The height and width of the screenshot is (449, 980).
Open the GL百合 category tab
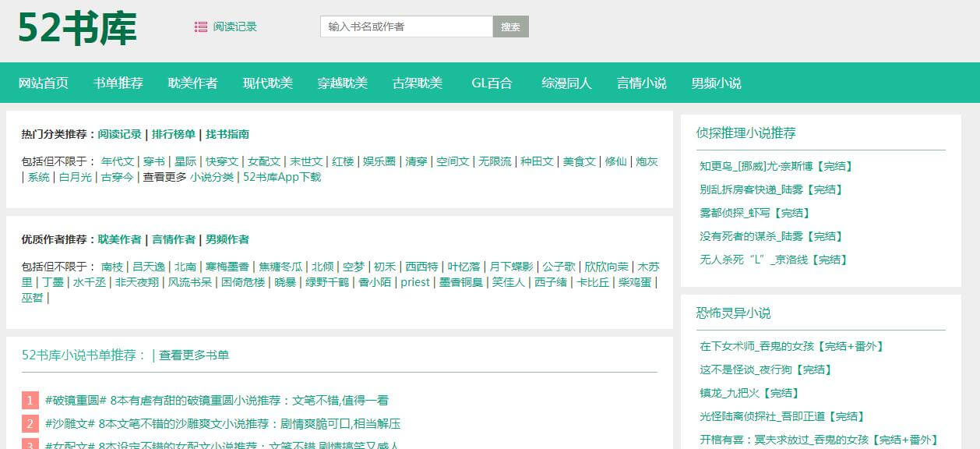(492, 83)
